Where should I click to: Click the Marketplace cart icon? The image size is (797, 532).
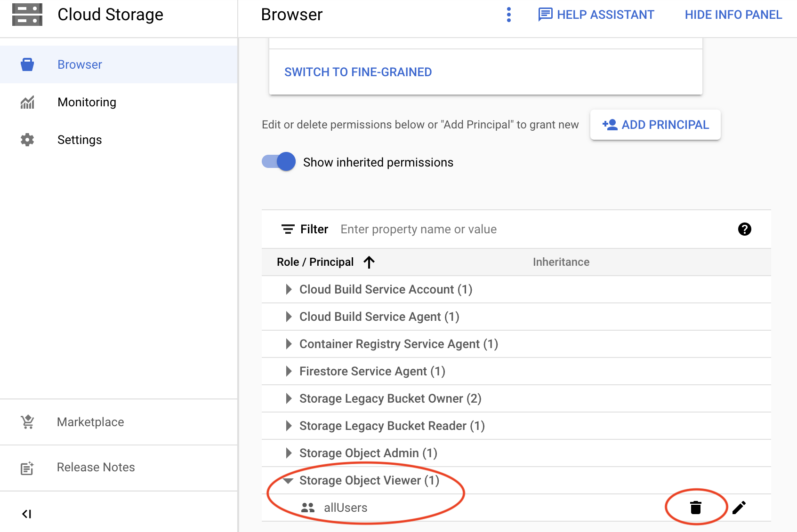pyautogui.click(x=27, y=422)
